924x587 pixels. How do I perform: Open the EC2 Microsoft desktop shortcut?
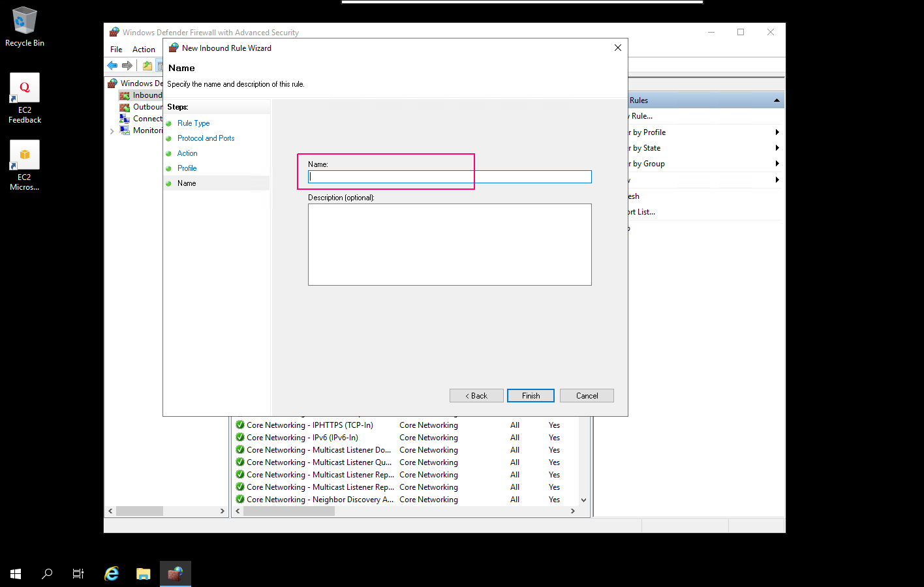click(x=25, y=165)
